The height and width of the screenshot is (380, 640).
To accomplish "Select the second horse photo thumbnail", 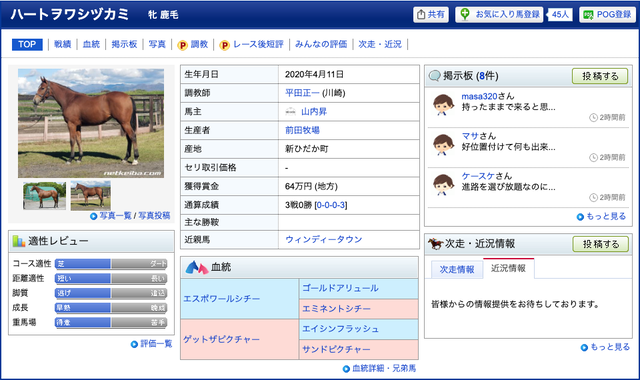I will pyautogui.click(x=91, y=196).
